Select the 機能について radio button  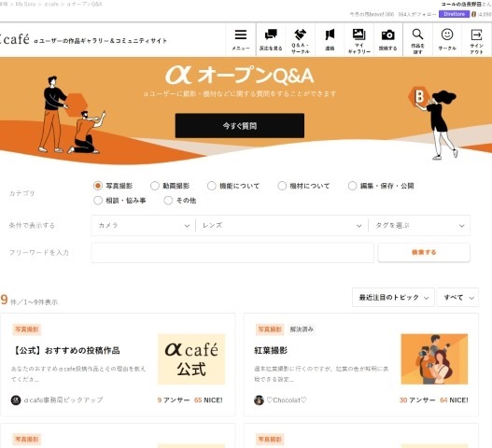pos(212,186)
